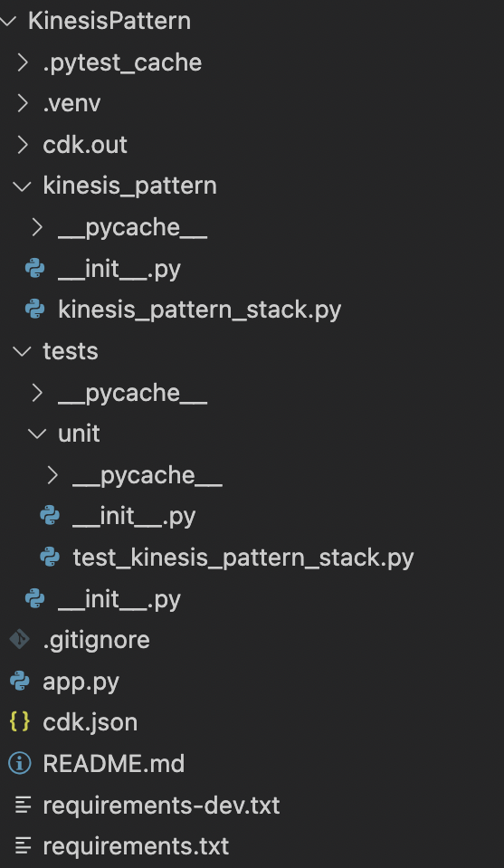Collapse the kinesis_pattern folder
Screen dimensions: 504x868
pos(22,186)
